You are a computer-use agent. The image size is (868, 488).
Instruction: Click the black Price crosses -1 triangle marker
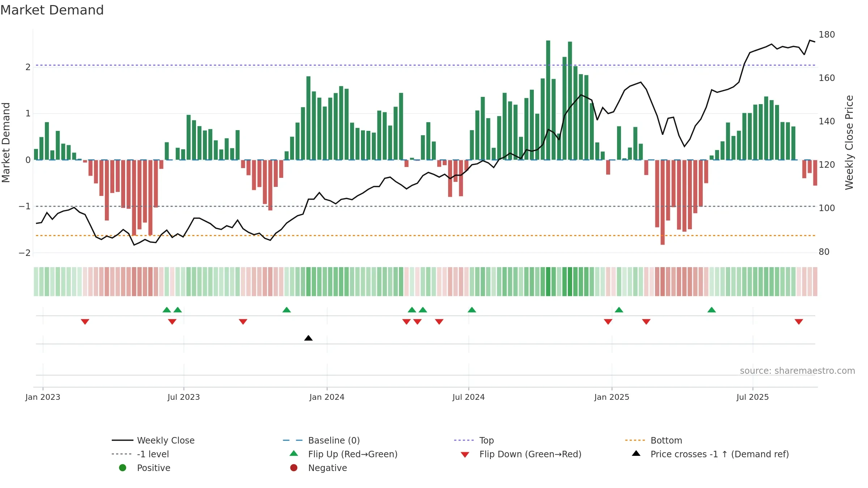click(309, 338)
